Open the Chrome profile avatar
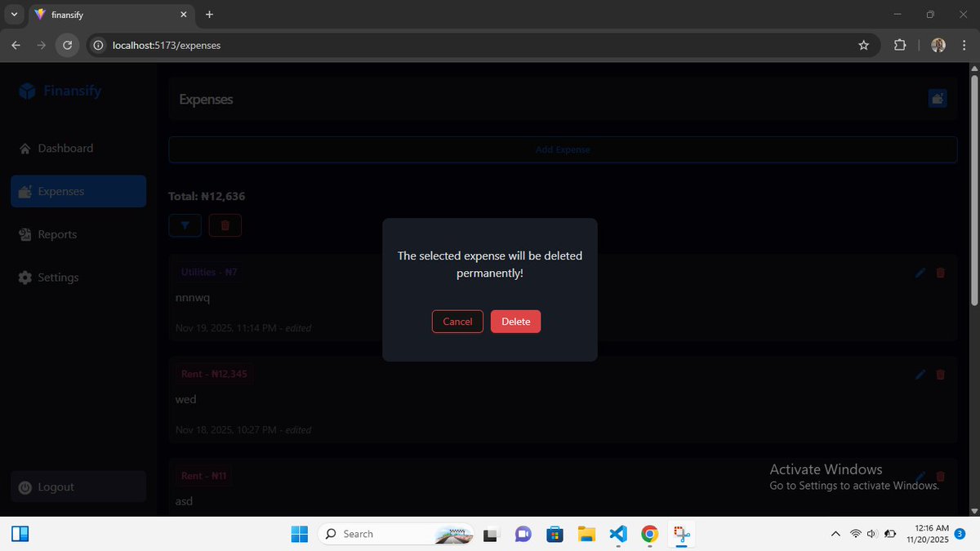The image size is (980, 551). [x=938, y=46]
